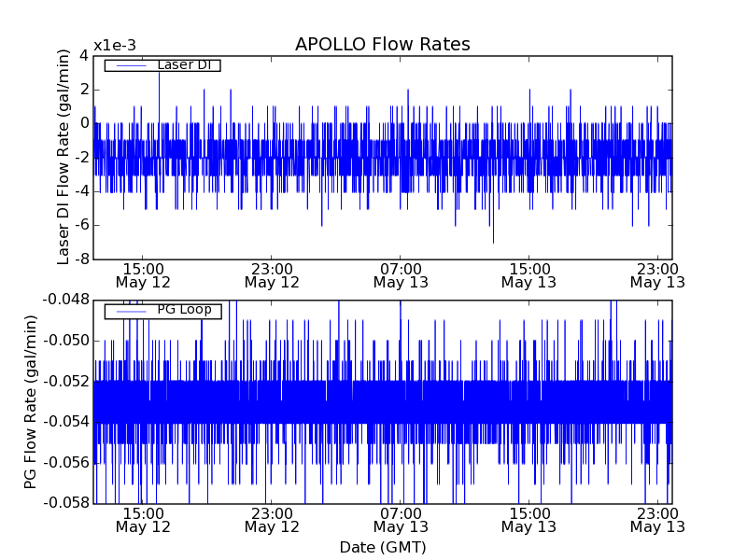Click 23:00 May 12 tick under bottom plot
The height and width of the screenshot is (560, 747).
272,519
